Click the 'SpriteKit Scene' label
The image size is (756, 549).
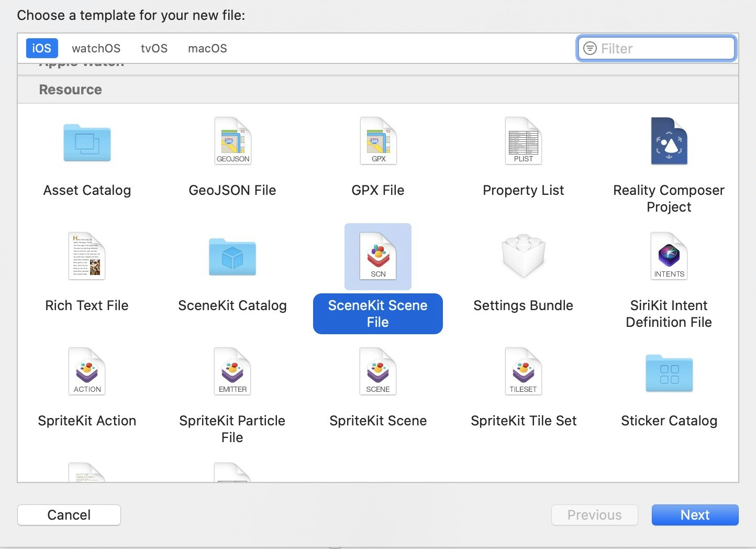click(378, 421)
